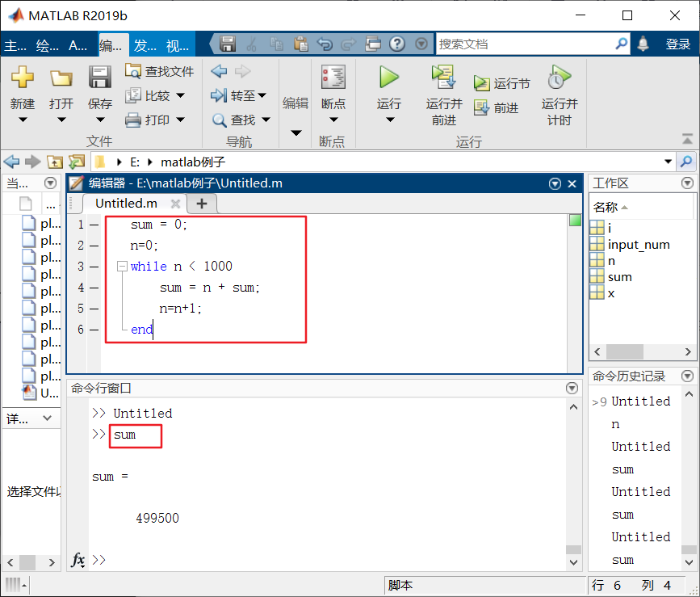Toggle breakpoint on line 1
Image resolution: width=700 pixels, height=597 pixels.
tap(94, 225)
